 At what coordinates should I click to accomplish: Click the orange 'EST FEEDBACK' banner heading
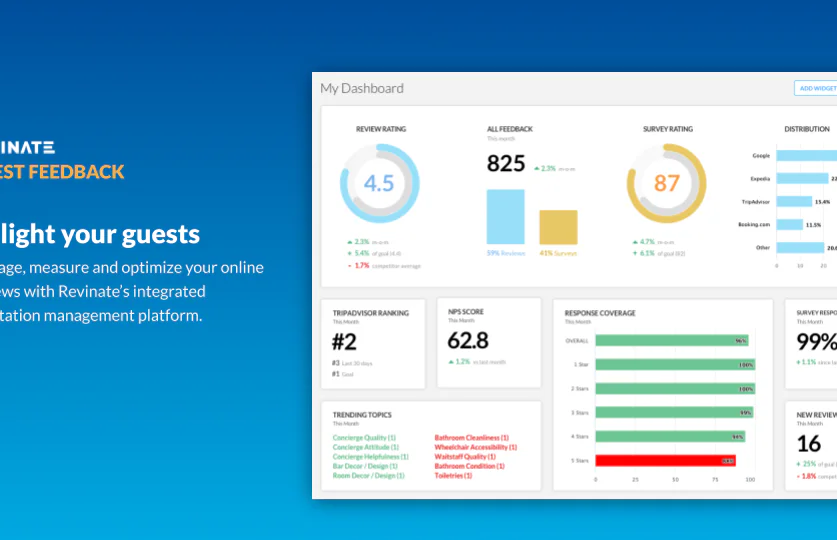point(62,172)
